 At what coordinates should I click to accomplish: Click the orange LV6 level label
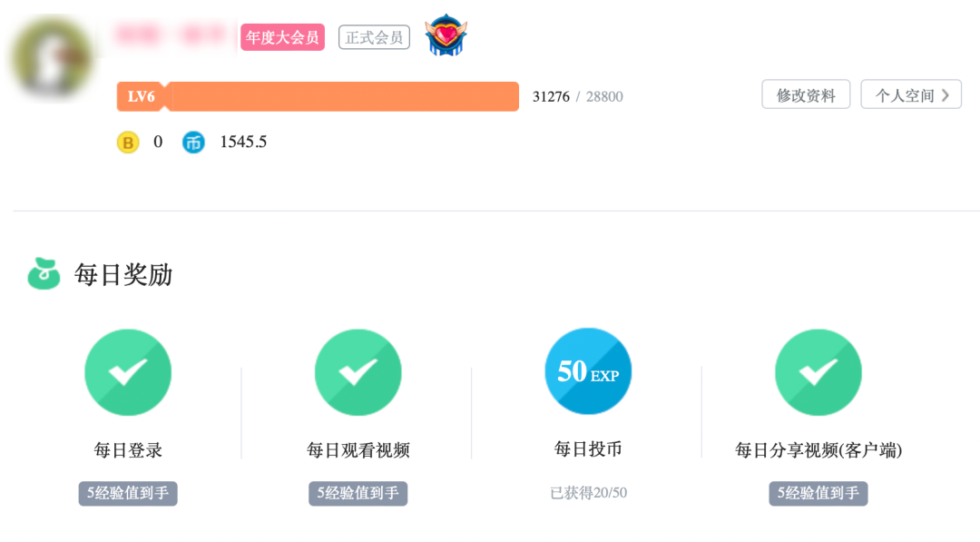click(x=142, y=96)
